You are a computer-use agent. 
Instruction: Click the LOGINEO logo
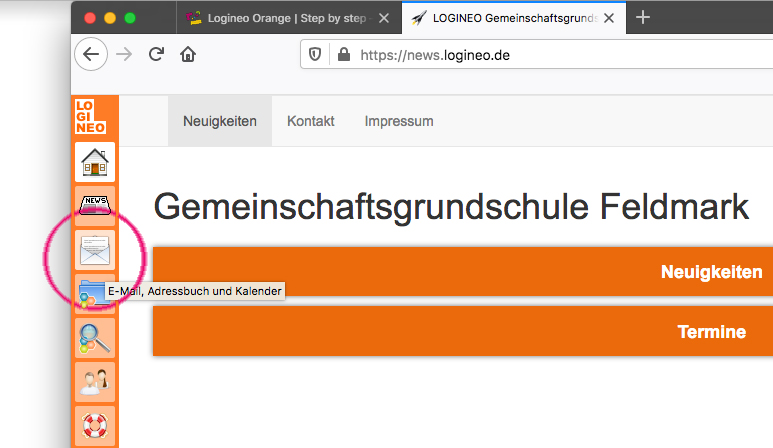[90, 117]
